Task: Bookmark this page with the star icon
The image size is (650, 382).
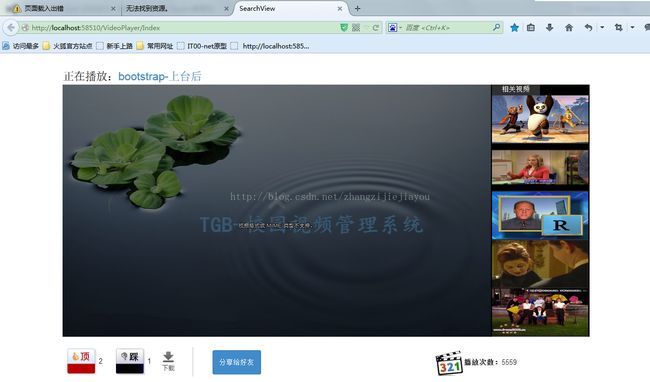Action: [514, 28]
